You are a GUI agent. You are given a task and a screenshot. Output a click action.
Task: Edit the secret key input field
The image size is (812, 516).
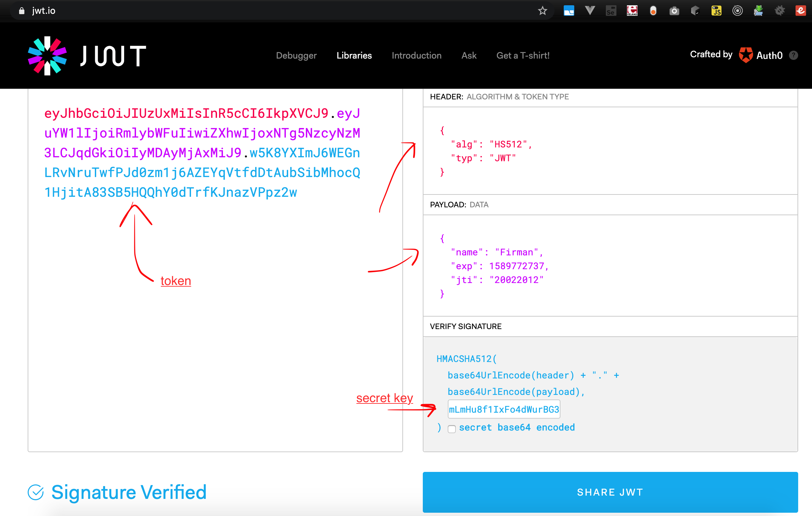tap(503, 409)
